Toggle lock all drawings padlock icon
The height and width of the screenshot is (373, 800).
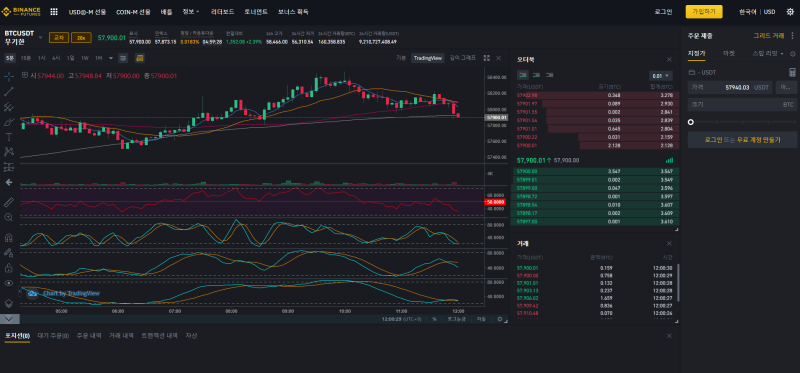(x=9, y=267)
